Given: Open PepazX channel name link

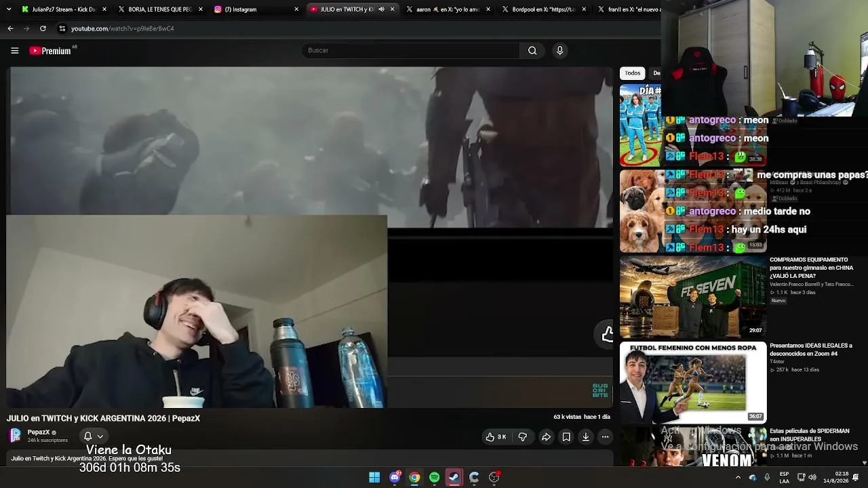Looking at the screenshot, I should (x=39, y=432).
